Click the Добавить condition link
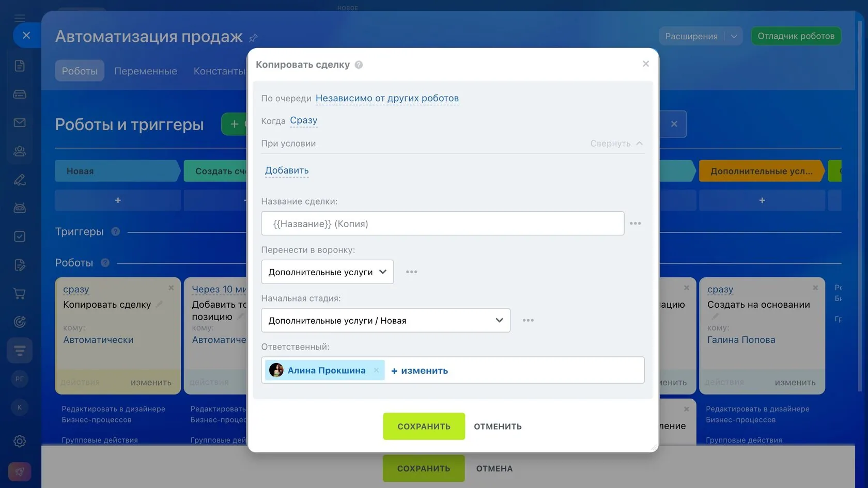This screenshot has height=488, width=868. point(287,170)
